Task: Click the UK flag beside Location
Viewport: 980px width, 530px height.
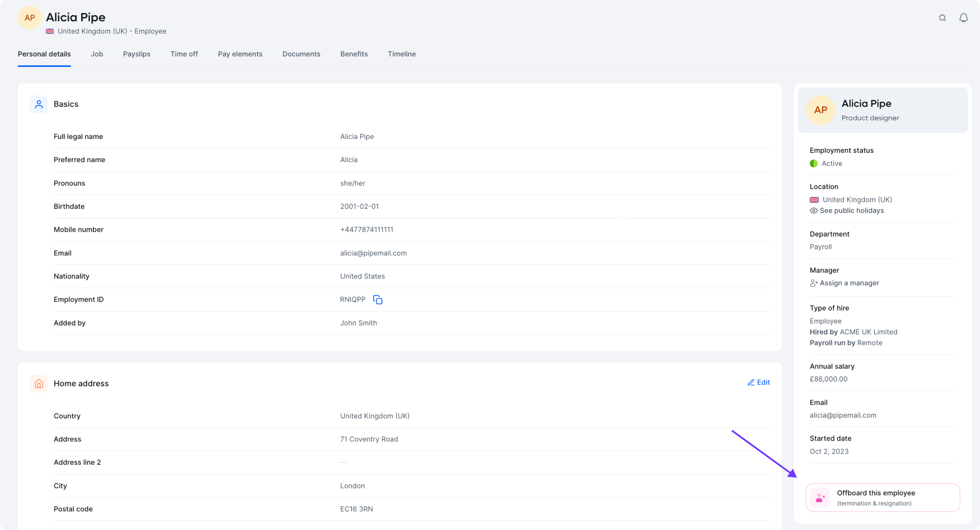Action: 814,200
